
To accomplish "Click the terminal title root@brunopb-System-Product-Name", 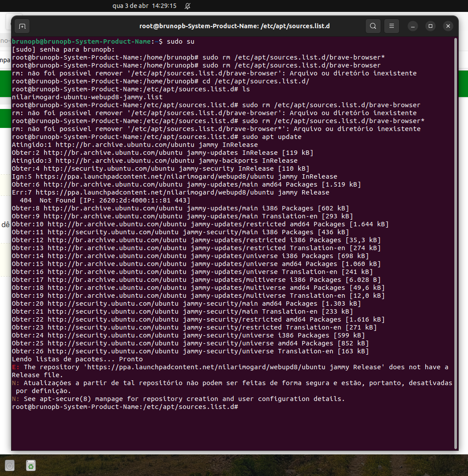I will 234,26.
